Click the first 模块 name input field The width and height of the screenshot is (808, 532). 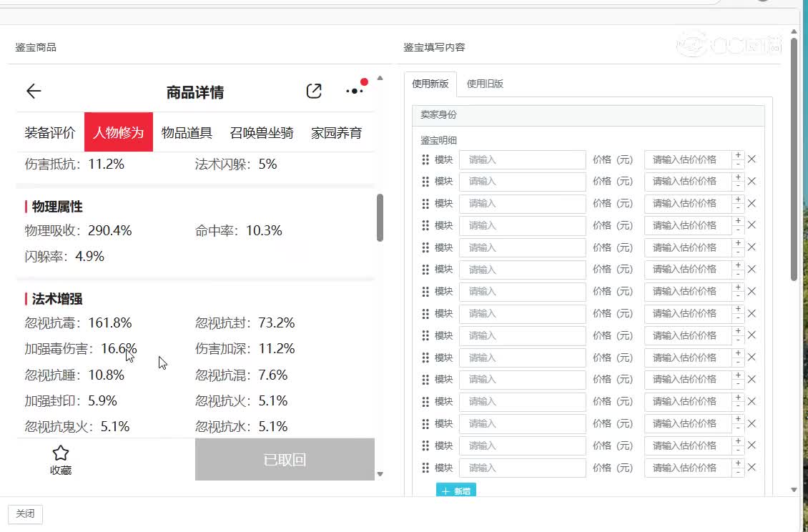pyautogui.click(x=522, y=159)
